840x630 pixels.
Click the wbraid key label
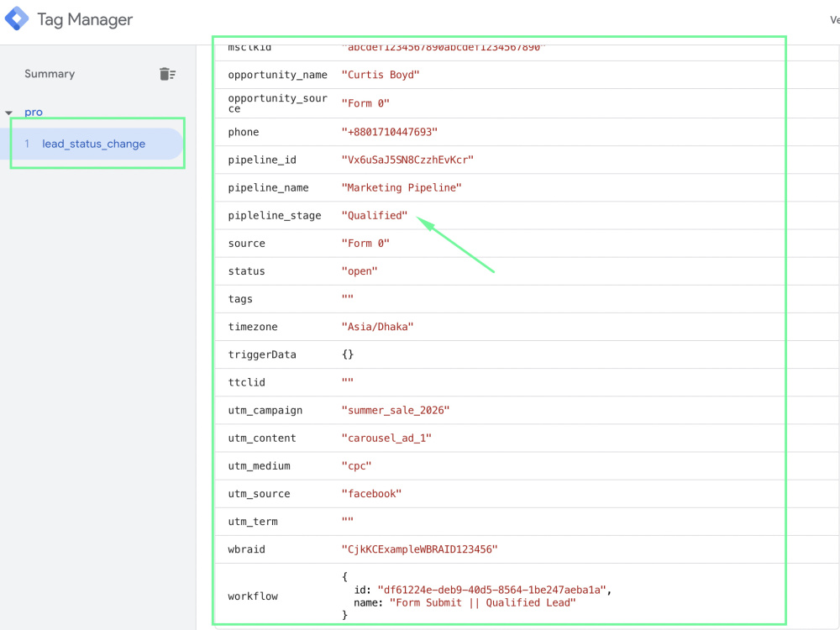coord(246,549)
